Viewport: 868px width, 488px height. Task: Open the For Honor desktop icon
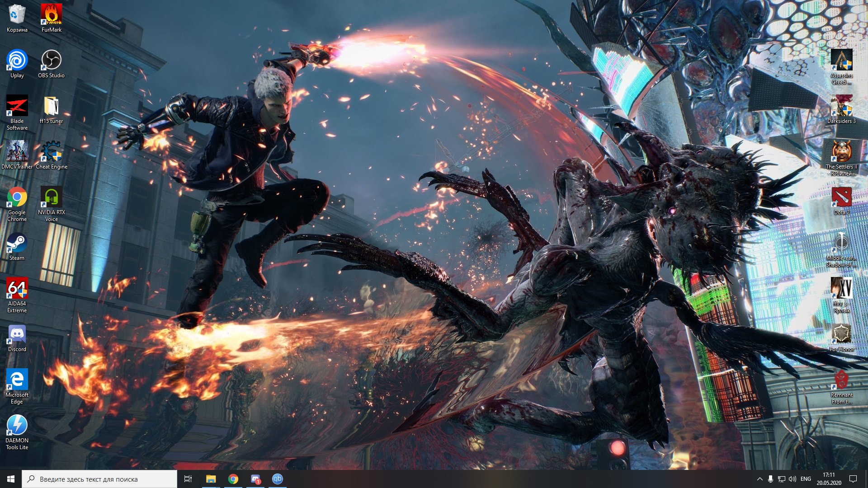841,337
